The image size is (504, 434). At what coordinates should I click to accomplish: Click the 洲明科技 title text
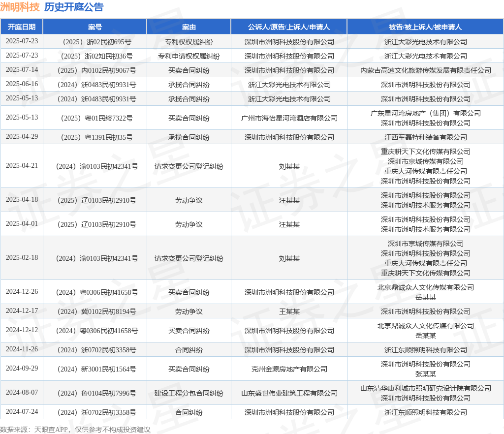(x=20, y=7)
